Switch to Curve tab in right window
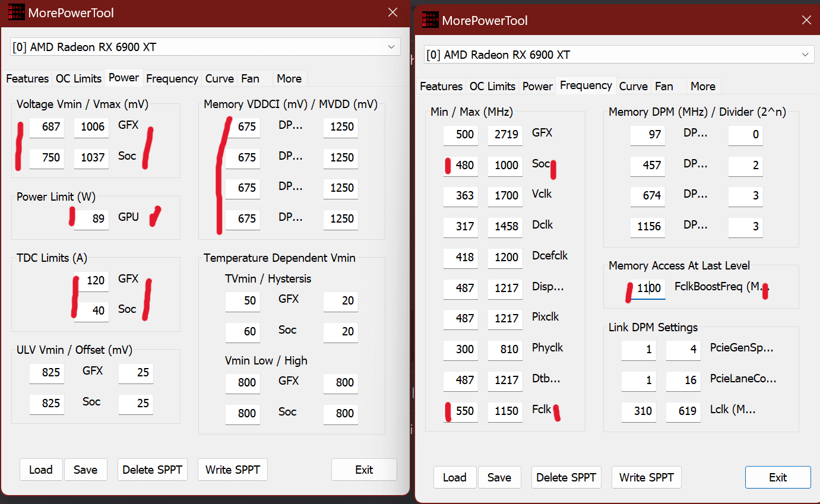 tap(634, 86)
